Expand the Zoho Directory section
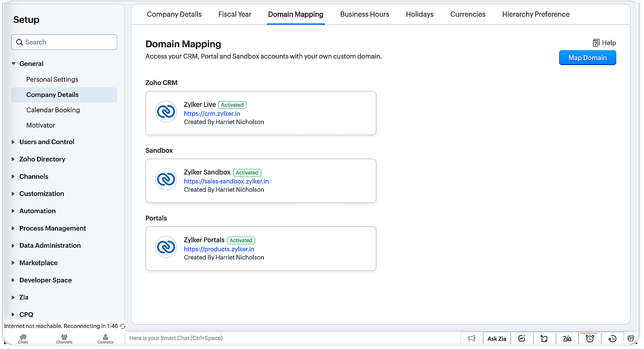Image resolution: width=644 pixels, height=349 pixels. pyautogui.click(x=13, y=159)
